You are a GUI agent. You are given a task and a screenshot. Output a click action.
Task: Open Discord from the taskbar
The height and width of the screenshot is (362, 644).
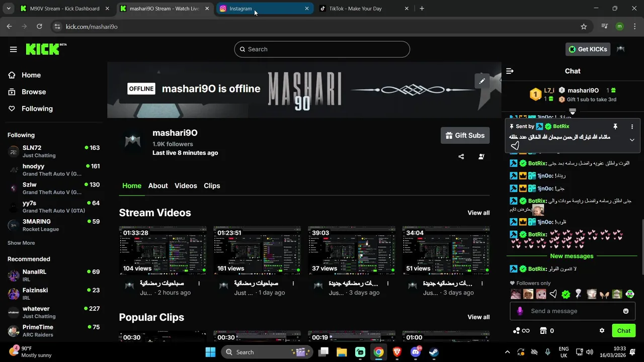pyautogui.click(x=416, y=352)
